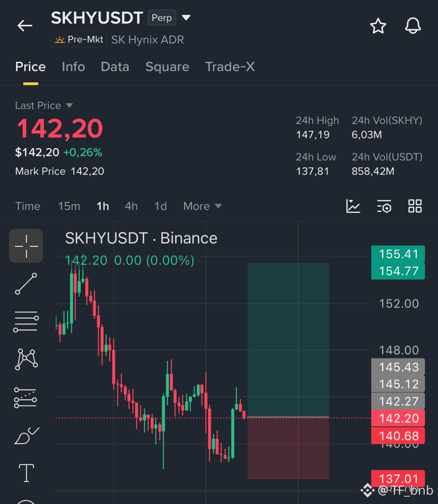Select the pattern drawing tool
This screenshot has width=438, height=504.
26,359
